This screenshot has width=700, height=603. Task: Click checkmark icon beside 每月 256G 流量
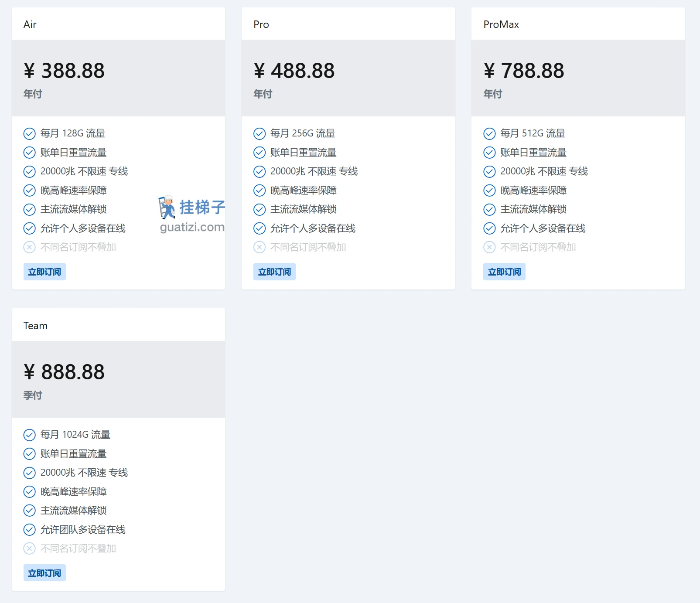260,133
